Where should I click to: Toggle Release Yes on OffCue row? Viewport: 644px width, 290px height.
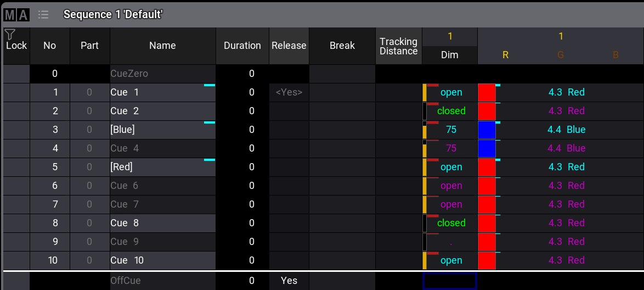coord(289,281)
